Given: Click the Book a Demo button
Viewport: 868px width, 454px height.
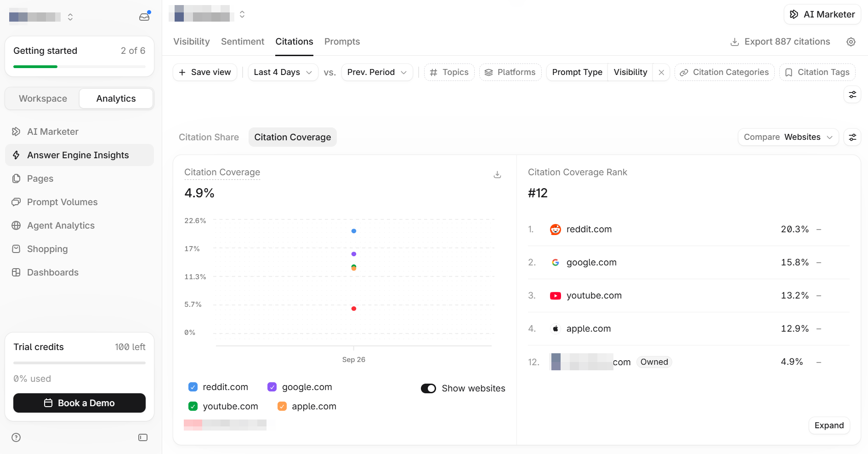Looking at the screenshot, I should pos(79,403).
